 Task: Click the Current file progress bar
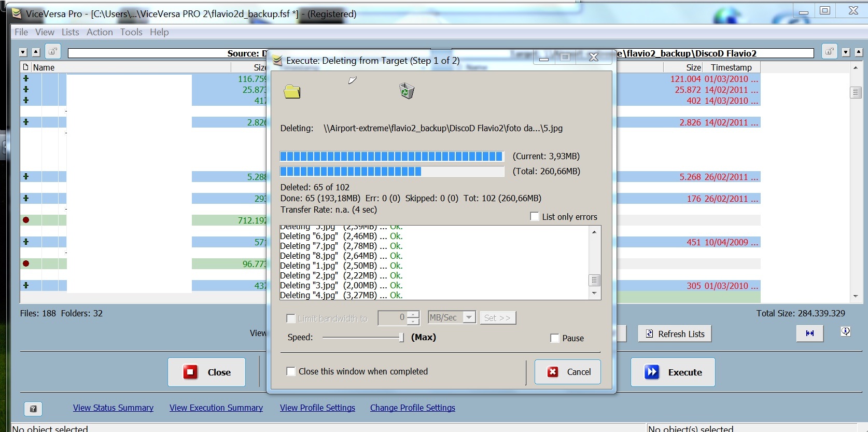(x=392, y=156)
